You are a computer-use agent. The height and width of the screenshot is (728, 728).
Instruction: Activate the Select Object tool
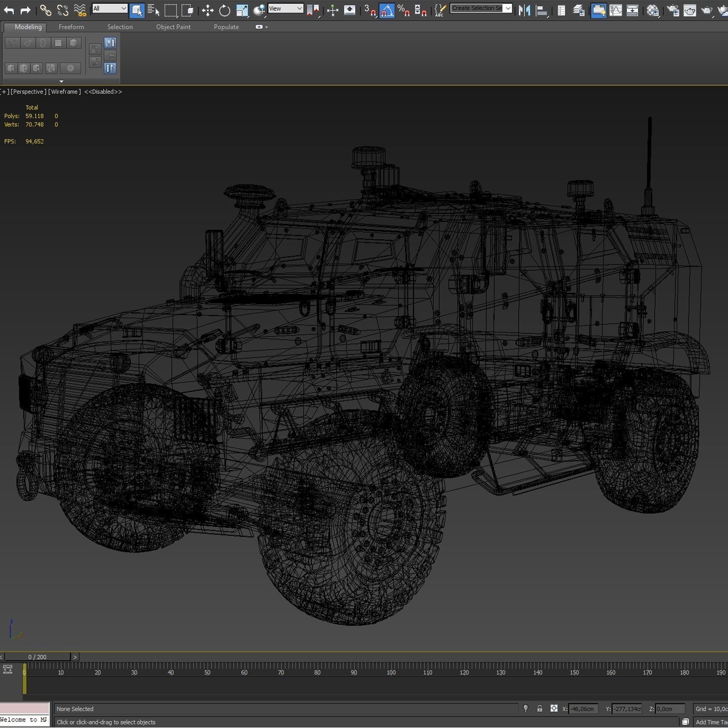[x=136, y=10]
